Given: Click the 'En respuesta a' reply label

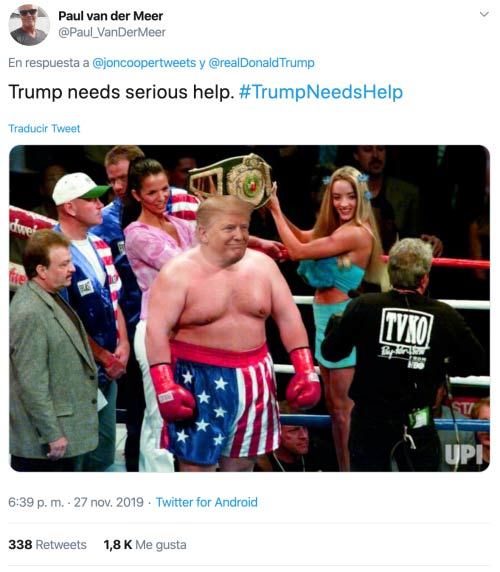Looking at the screenshot, I should point(49,63).
